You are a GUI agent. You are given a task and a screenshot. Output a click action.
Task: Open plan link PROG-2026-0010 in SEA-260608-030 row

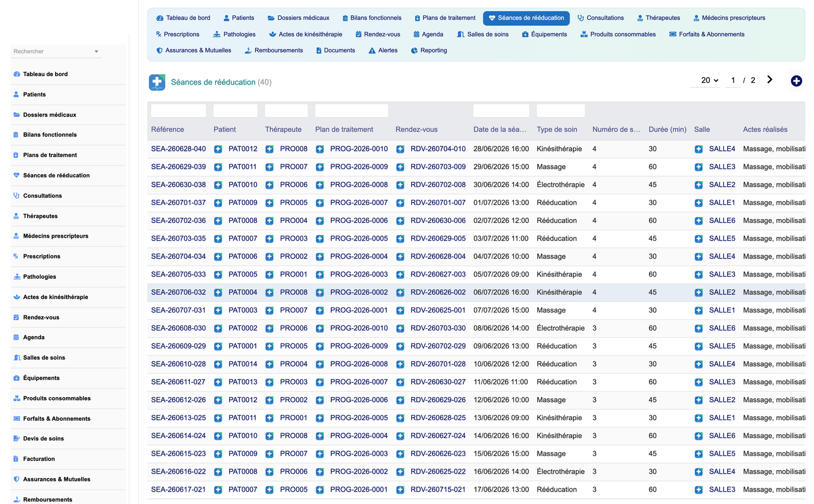(x=359, y=328)
